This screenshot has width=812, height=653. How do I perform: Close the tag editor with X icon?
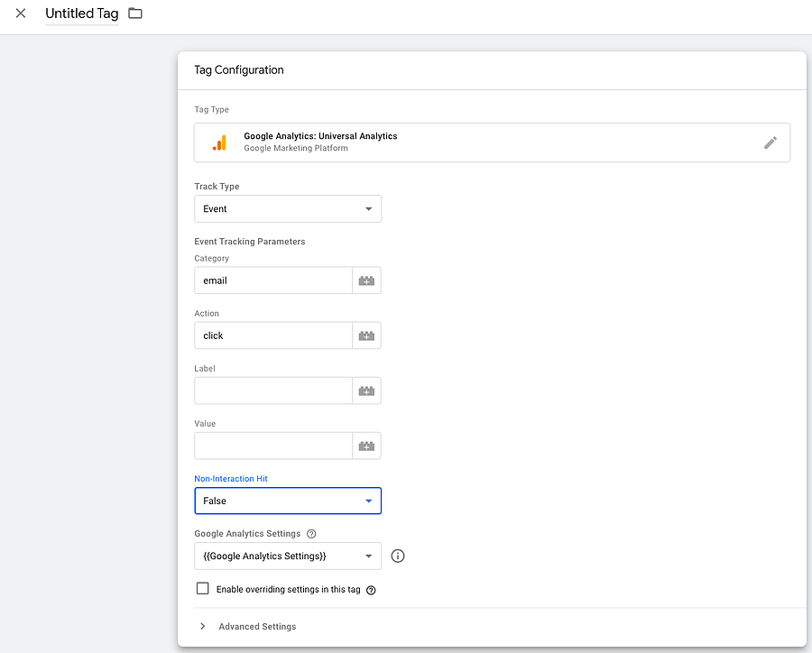pyautogui.click(x=21, y=14)
